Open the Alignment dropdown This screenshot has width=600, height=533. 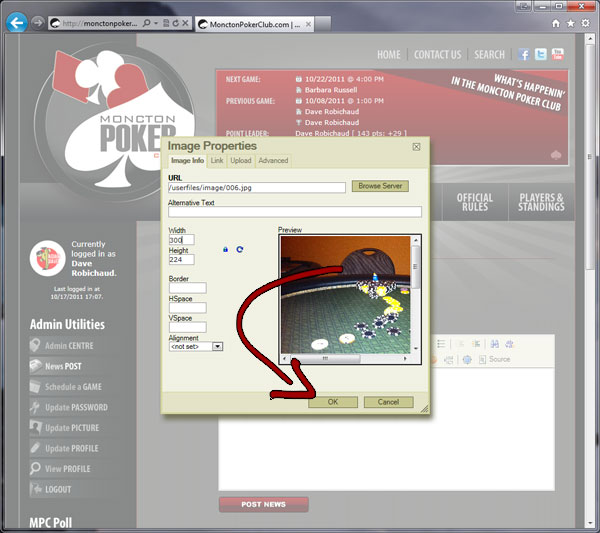click(196, 346)
